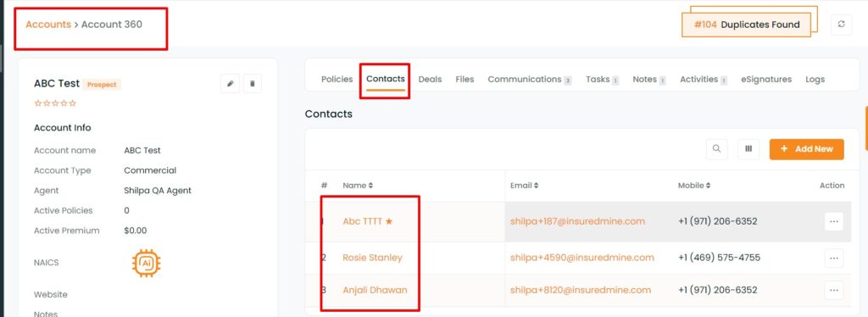Click the edit pencil icon for ABC Test

[231, 84]
